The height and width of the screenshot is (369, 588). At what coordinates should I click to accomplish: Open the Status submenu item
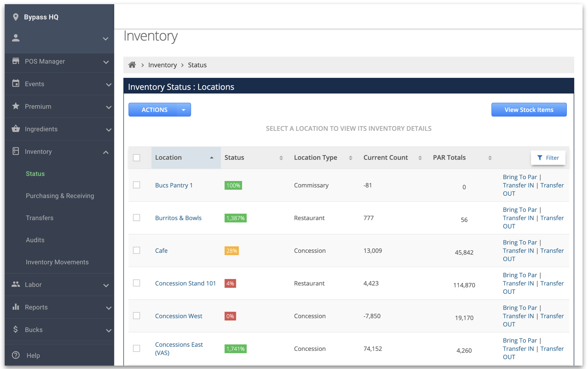[x=35, y=174]
